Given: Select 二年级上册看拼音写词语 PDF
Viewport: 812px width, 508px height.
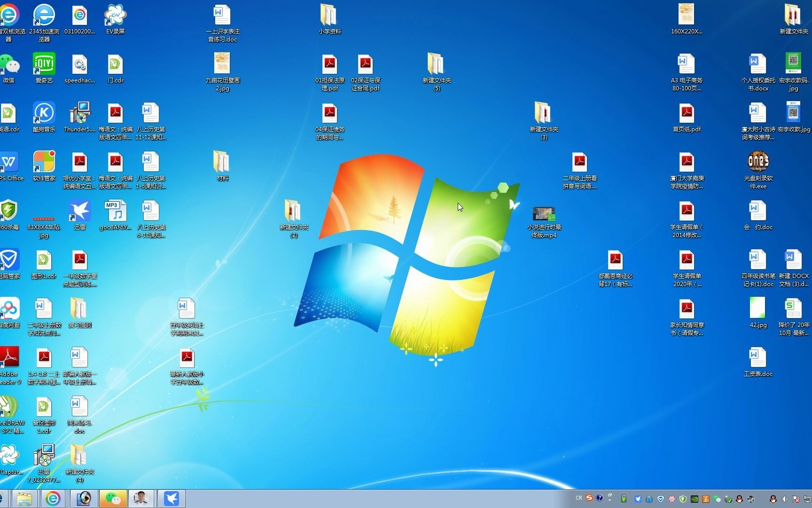Looking at the screenshot, I should point(579,170).
